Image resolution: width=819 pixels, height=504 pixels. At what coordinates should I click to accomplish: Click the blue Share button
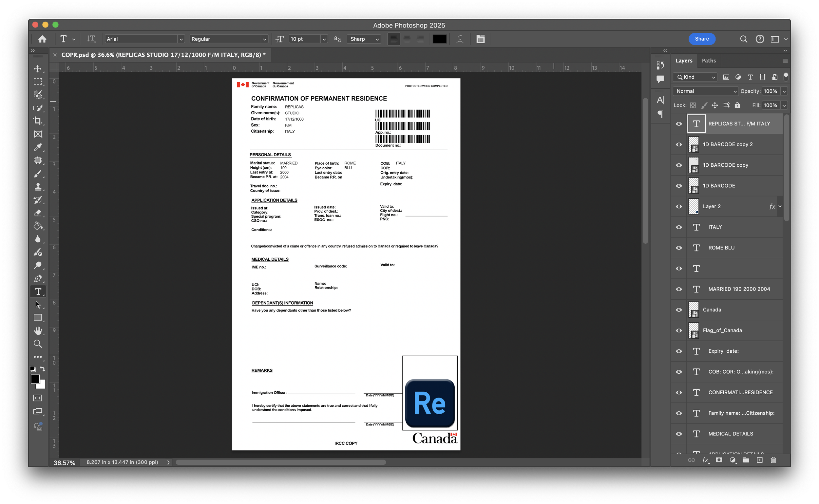click(702, 39)
